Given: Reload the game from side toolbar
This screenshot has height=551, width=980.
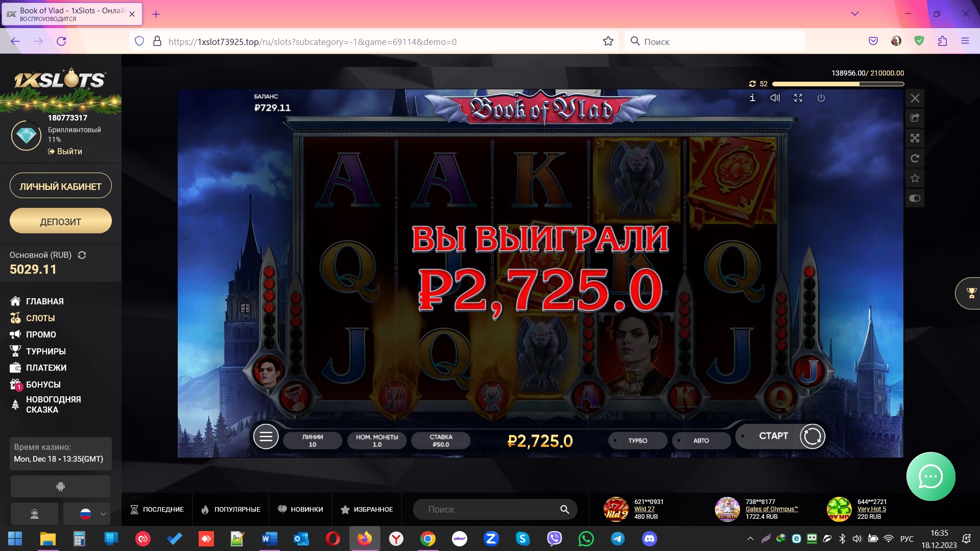Looking at the screenshot, I should (915, 158).
